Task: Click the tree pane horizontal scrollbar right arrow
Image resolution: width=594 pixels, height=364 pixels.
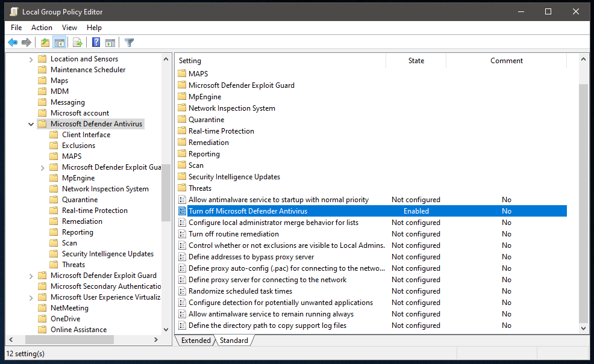Action: pyautogui.click(x=156, y=340)
